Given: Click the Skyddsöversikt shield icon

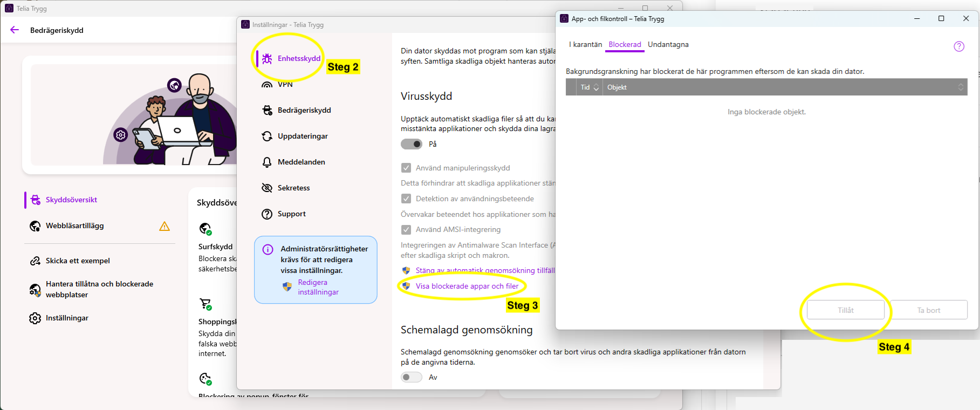Looking at the screenshot, I should point(36,200).
